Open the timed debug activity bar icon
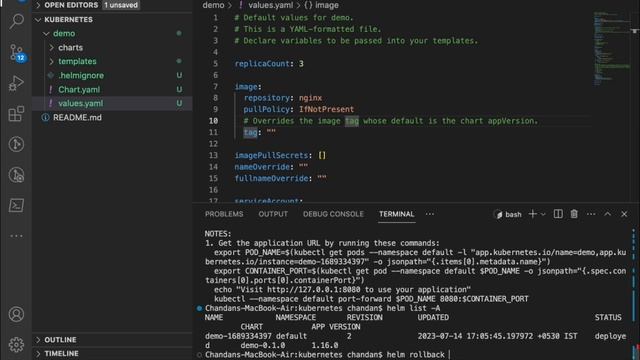640x360 pixels. 16,175
